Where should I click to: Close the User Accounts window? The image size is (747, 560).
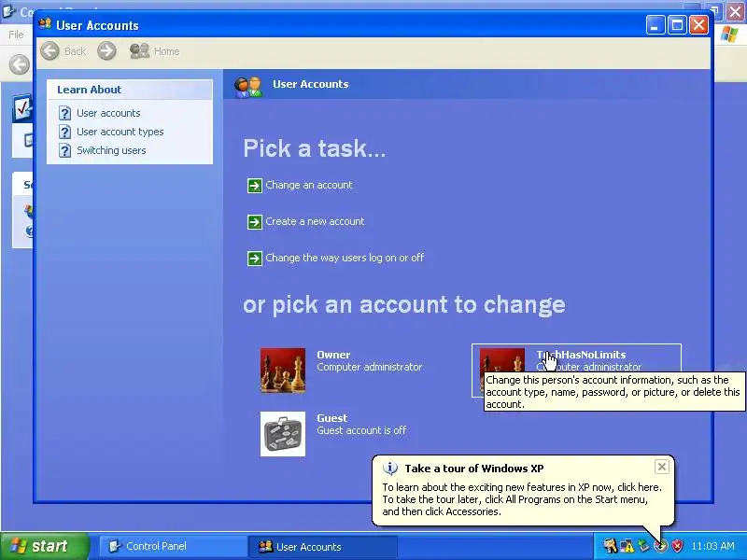point(698,25)
